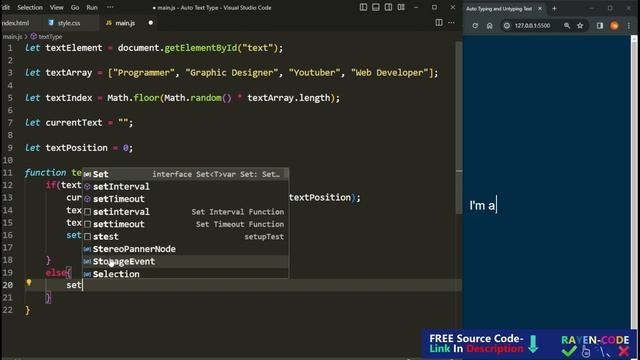The image size is (640, 360).
Task: Choose settimeout snippet suggestion
Action: tap(186, 224)
